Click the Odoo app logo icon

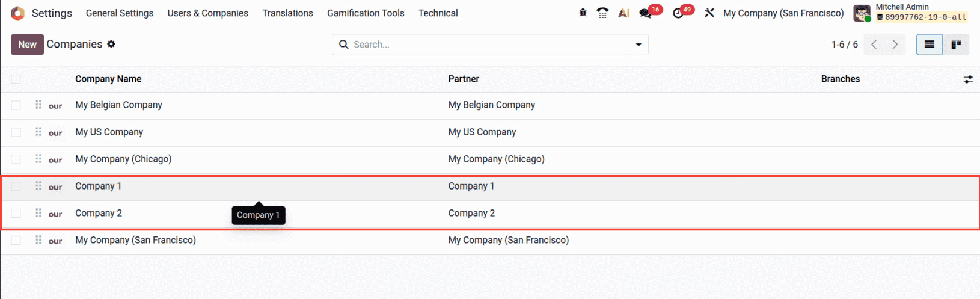tap(18, 13)
